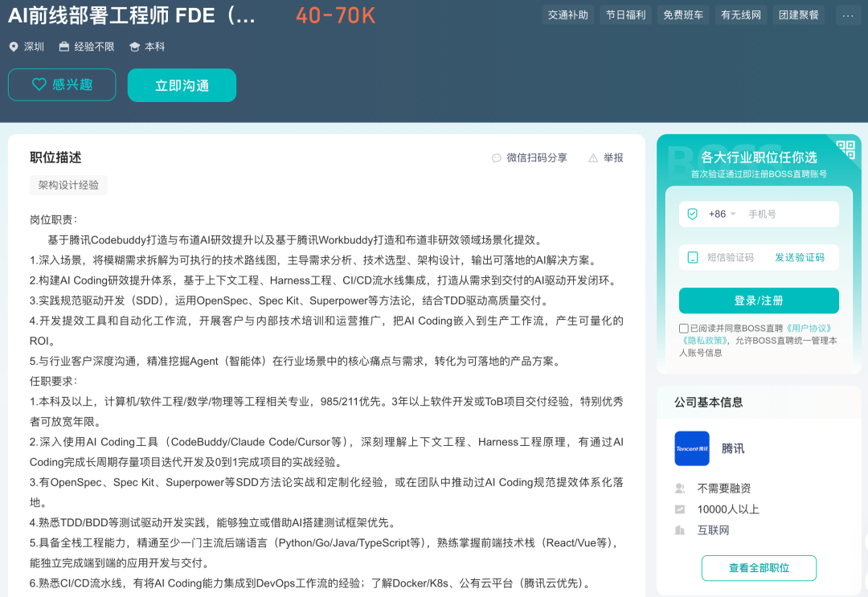This screenshot has height=597, width=868.
Task: Click the 交通补助 benefit tag
Action: [568, 15]
